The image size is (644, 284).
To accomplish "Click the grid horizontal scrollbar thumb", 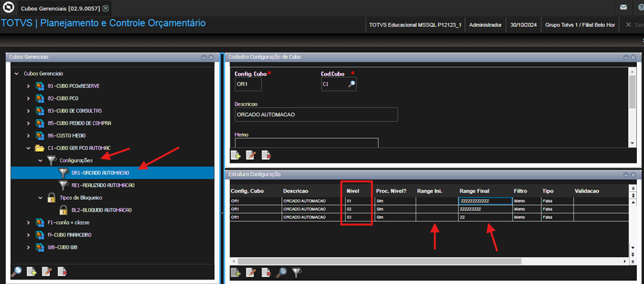I will (x=379, y=262).
